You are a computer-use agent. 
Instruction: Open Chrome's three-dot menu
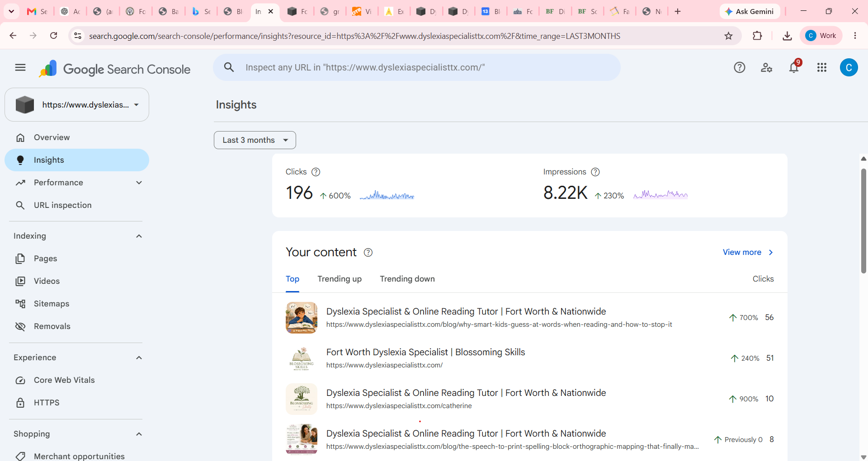click(855, 36)
